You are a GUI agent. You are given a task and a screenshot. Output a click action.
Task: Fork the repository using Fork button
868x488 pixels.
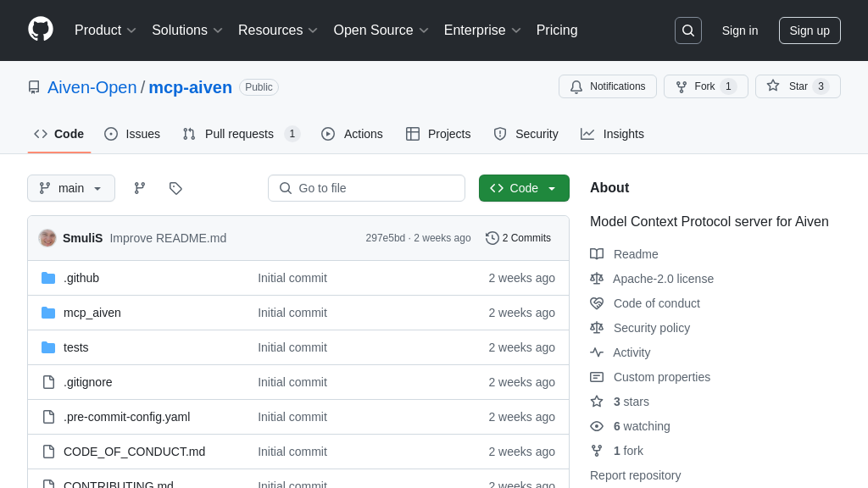pos(705,86)
